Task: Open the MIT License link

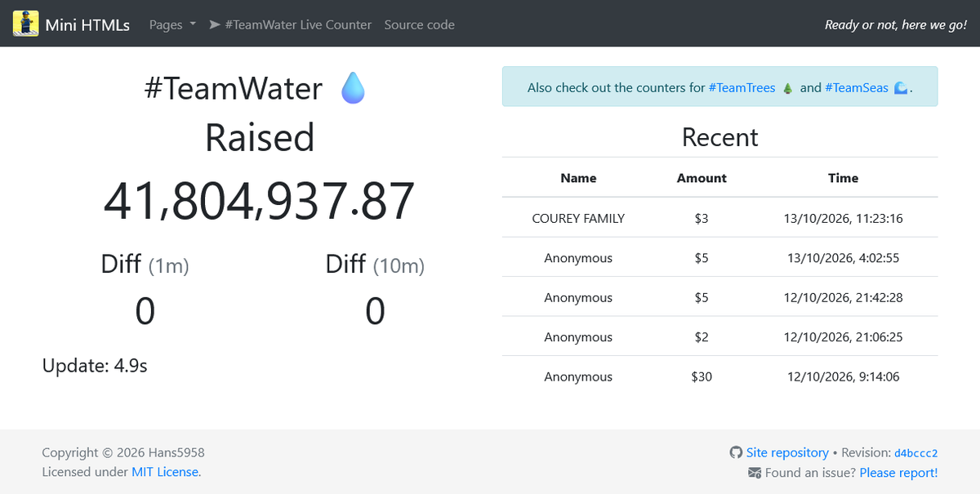Action: (165, 472)
